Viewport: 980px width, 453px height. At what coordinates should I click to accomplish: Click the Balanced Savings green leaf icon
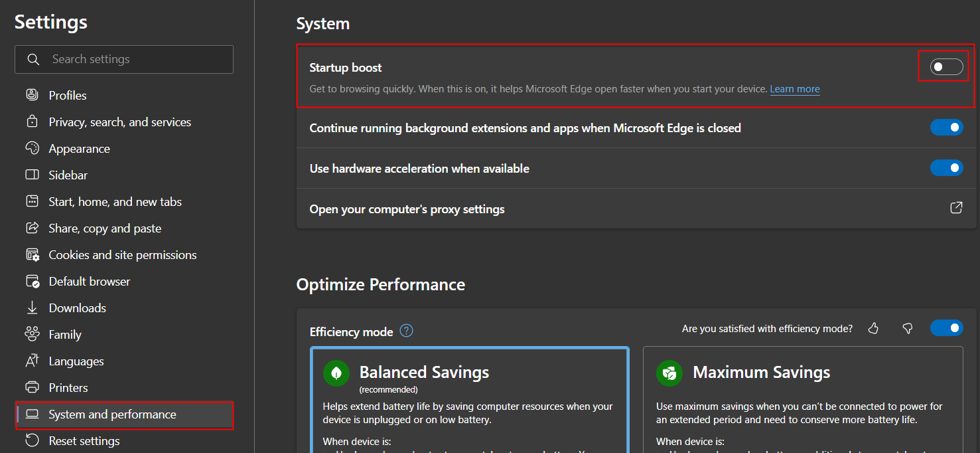pos(336,373)
